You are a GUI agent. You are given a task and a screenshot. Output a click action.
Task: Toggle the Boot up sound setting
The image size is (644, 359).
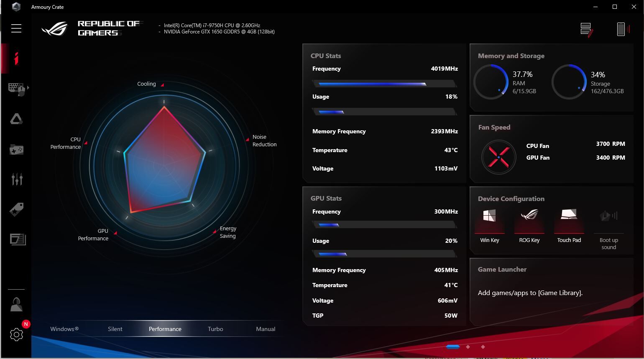[609, 229]
